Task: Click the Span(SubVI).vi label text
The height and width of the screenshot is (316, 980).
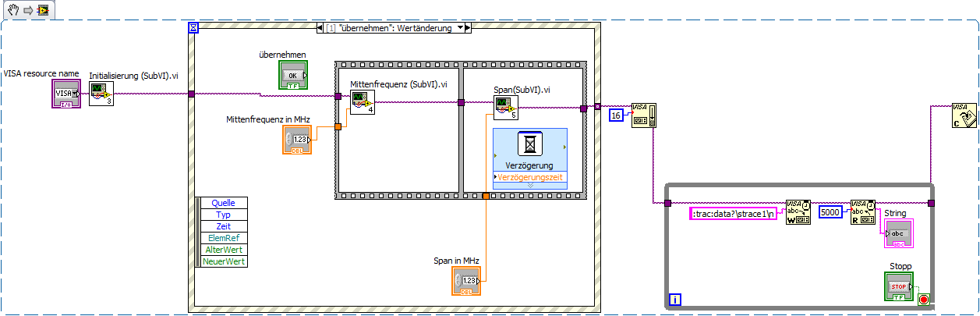Action: coord(522,90)
